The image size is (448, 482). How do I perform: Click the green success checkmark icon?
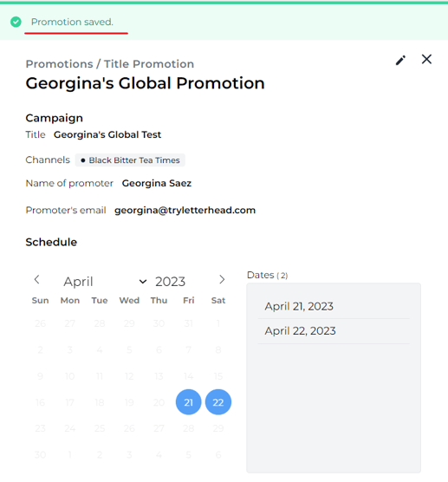[16, 22]
